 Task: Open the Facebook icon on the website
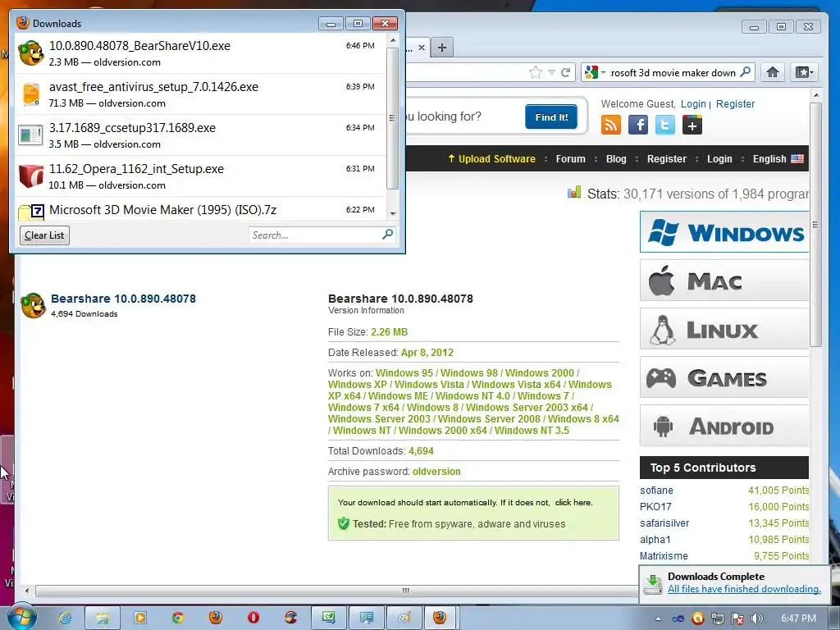pyautogui.click(x=637, y=125)
